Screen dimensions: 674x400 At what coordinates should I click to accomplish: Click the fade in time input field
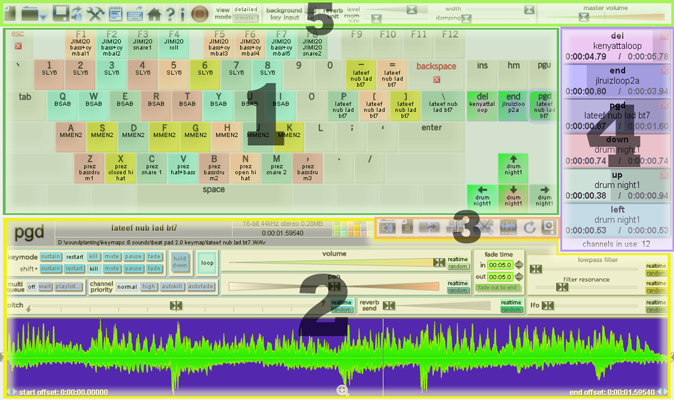click(x=500, y=265)
